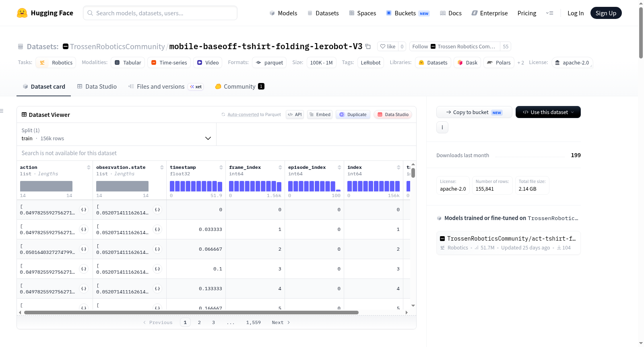Viewport: 644px width, 347px height.
Task: Open Buckets in the navigation
Action: tap(408, 13)
